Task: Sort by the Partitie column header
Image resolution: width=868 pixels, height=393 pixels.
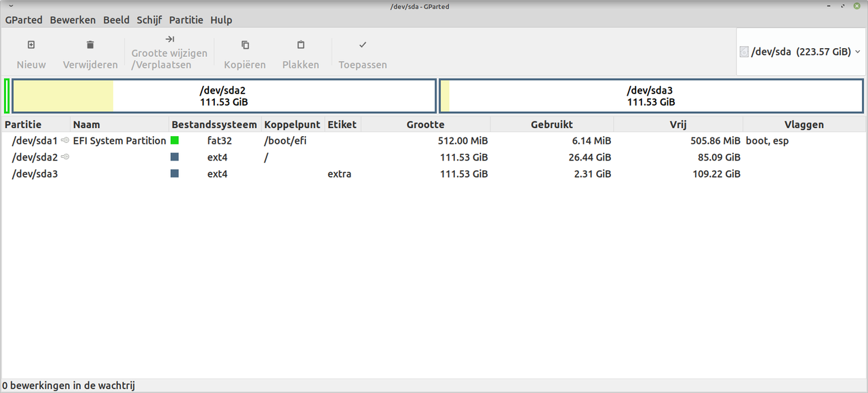Action: coord(37,125)
